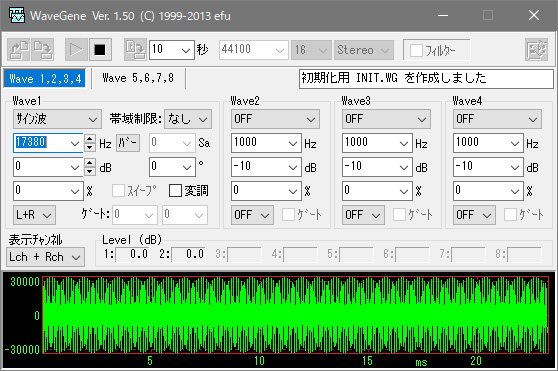Toggle the スイープ sweep checkbox
The width and height of the screenshot is (558, 371).
coord(118,191)
